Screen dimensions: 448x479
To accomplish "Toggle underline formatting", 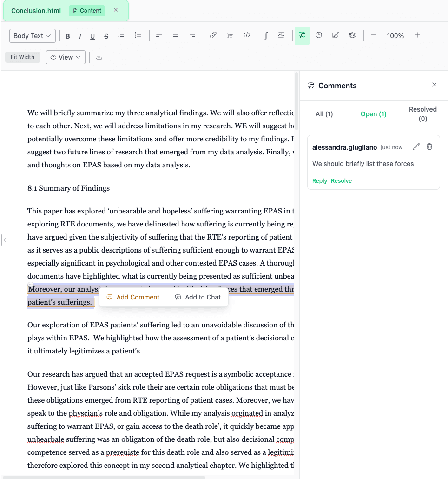I will (x=92, y=36).
